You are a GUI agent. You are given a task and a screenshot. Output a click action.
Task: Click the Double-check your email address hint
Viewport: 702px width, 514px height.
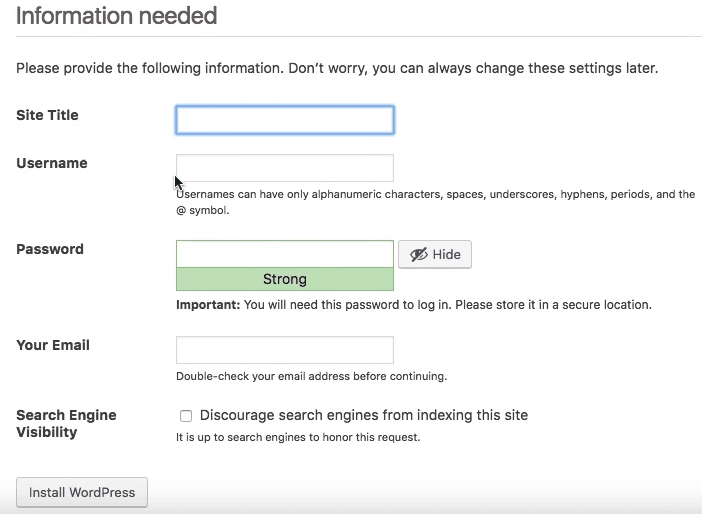pyautogui.click(x=312, y=376)
